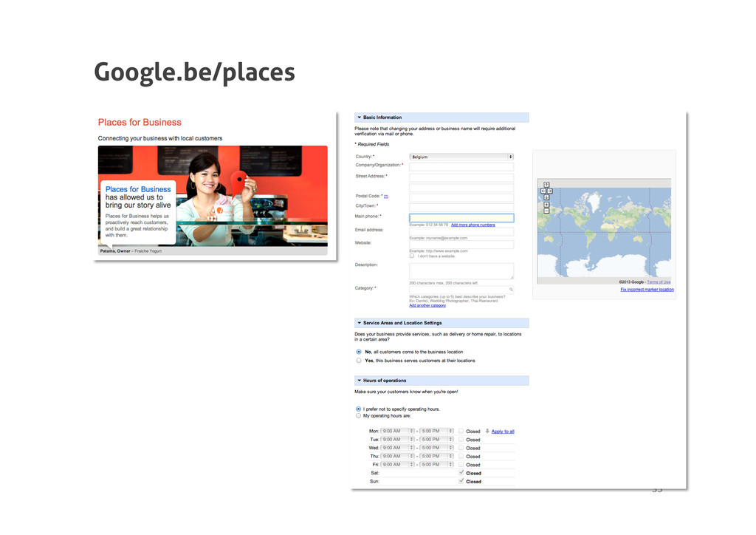Click the green Apply to all arrow icon
The width and height of the screenshot is (756, 535).
(x=487, y=432)
